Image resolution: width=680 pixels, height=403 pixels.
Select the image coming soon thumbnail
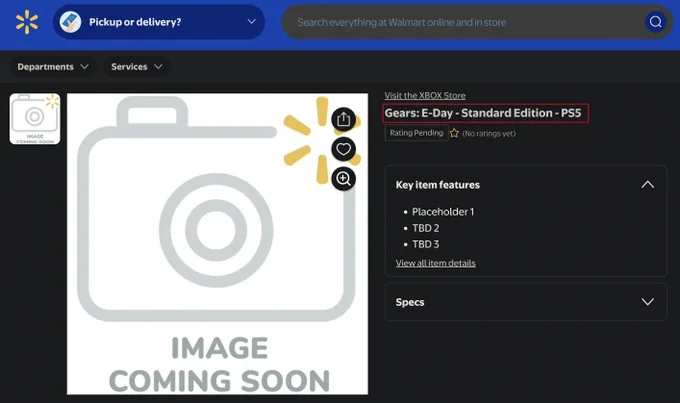click(35, 118)
